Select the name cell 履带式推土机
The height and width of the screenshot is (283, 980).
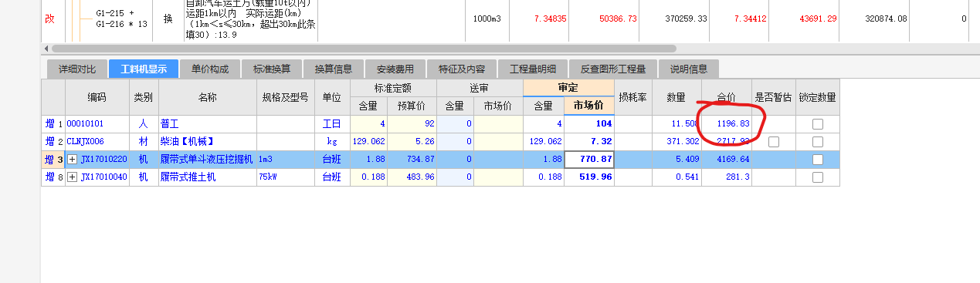[x=207, y=177]
